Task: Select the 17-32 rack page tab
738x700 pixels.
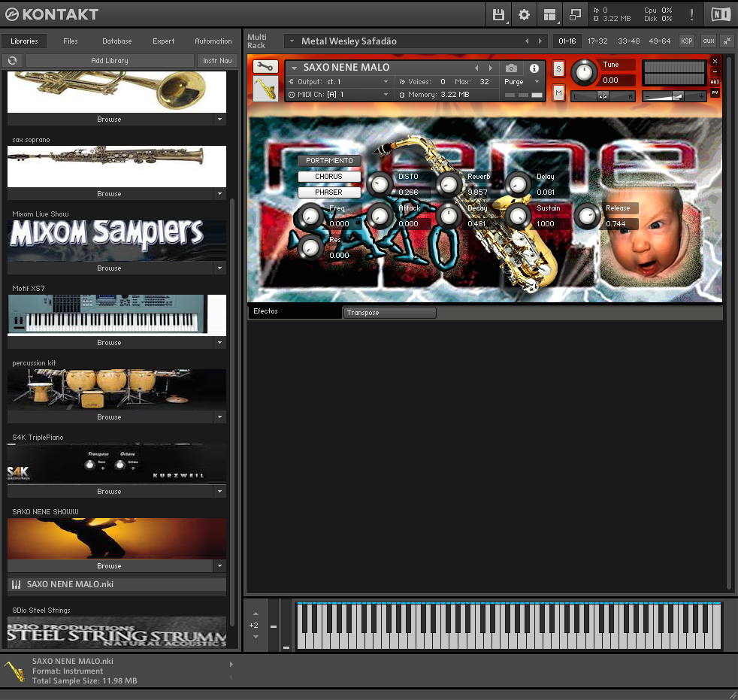Action: pyautogui.click(x=597, y=41)
